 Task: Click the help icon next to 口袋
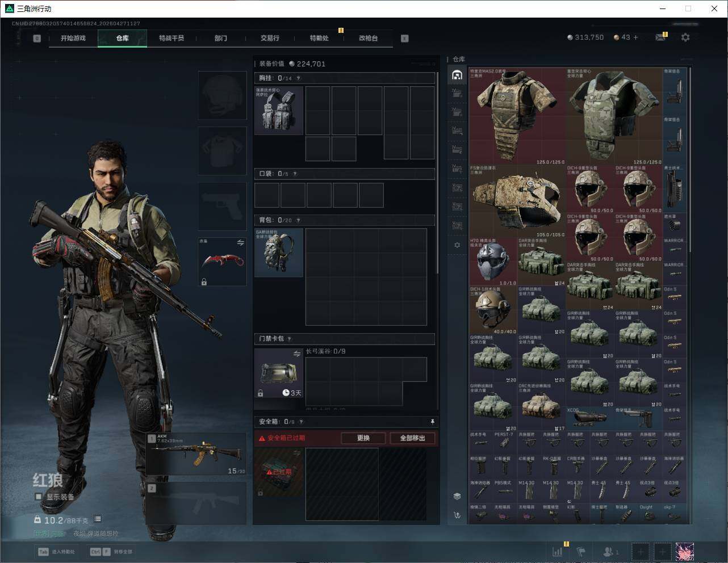pos(295,174)
